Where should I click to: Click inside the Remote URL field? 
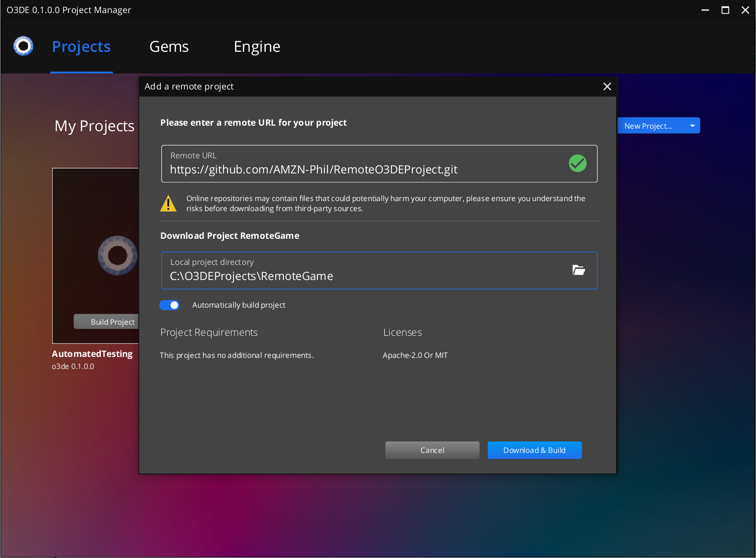coord(352,169)
